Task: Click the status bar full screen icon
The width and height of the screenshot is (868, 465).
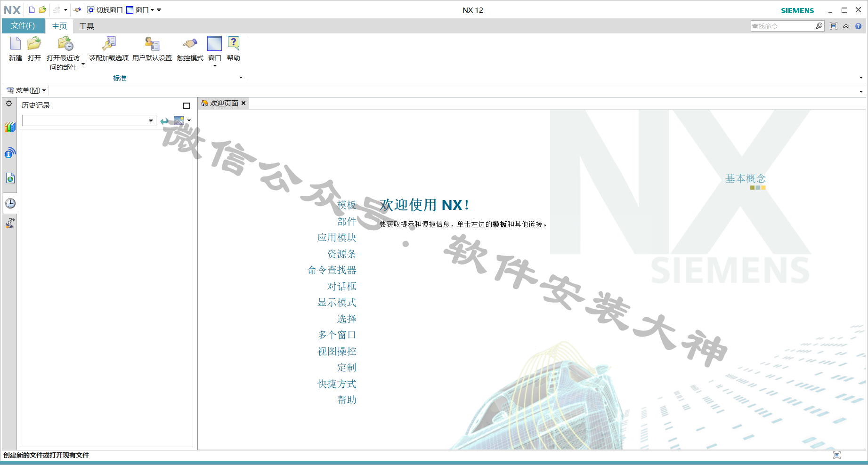Action: pyautogui.click(x=837, y=455)
